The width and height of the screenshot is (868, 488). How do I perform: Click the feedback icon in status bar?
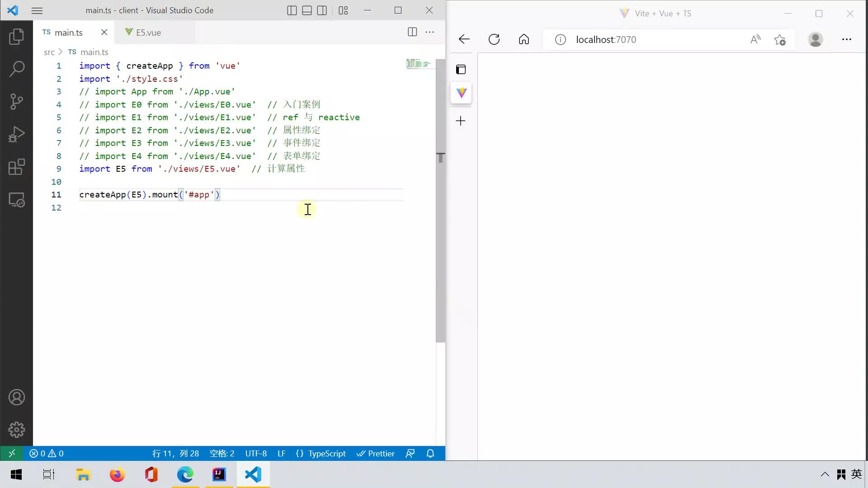tap(410, 453)
